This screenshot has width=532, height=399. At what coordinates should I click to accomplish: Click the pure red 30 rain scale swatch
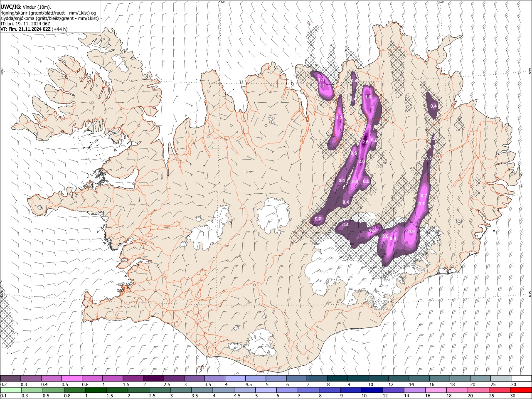(520, 390)
